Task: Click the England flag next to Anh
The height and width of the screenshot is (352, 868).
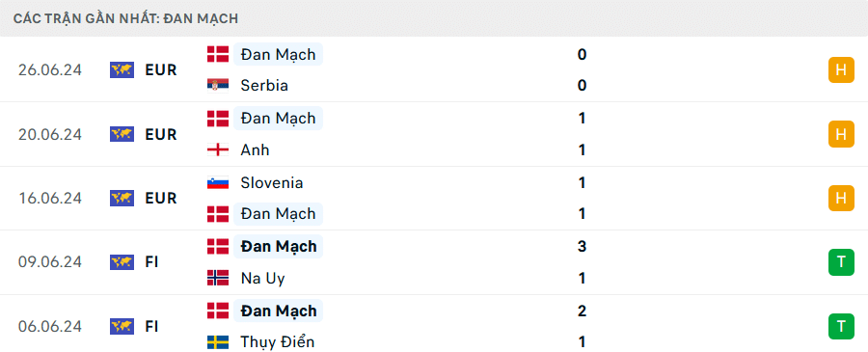Action: pyautogui.click(x=218, y=149)
